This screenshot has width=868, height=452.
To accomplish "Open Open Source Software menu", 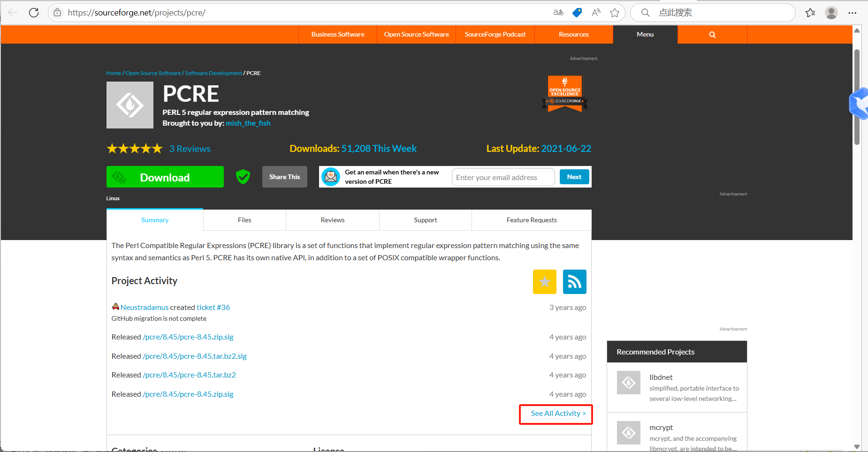I will (x=417, y=34).
